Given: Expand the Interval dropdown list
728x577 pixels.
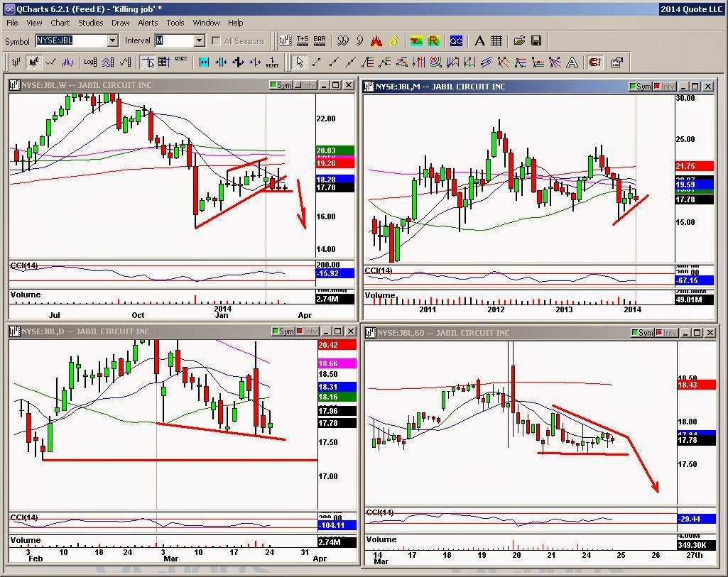Looking at the screenshot, I should pos(200,41).
